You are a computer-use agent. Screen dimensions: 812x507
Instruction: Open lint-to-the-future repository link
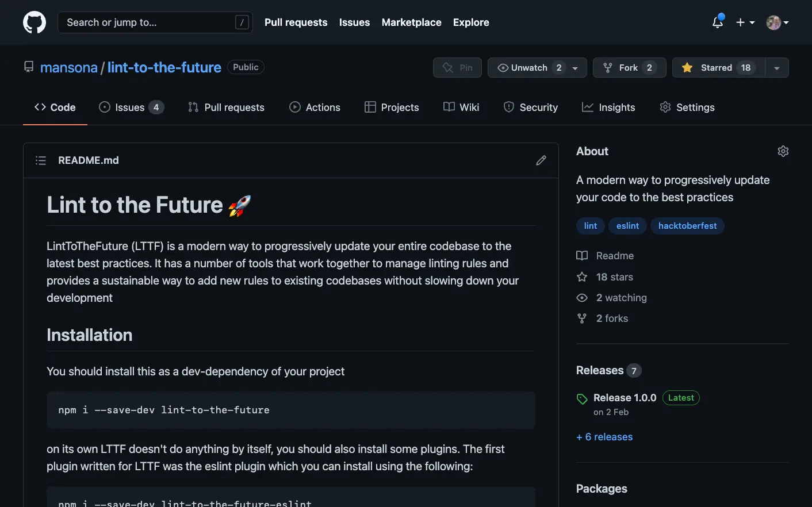pos(164,68)
